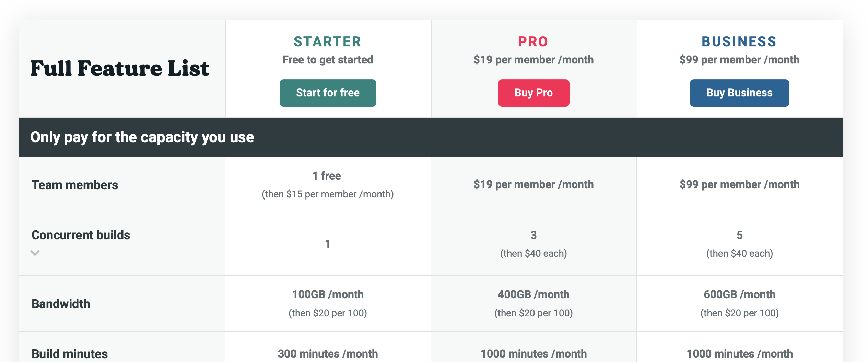Click the Start for free button

tap(327, 93)
